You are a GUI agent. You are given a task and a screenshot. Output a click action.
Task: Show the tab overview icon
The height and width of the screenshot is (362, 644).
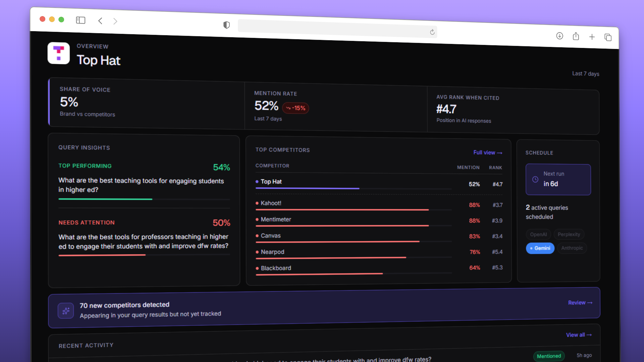pos(608,37)
